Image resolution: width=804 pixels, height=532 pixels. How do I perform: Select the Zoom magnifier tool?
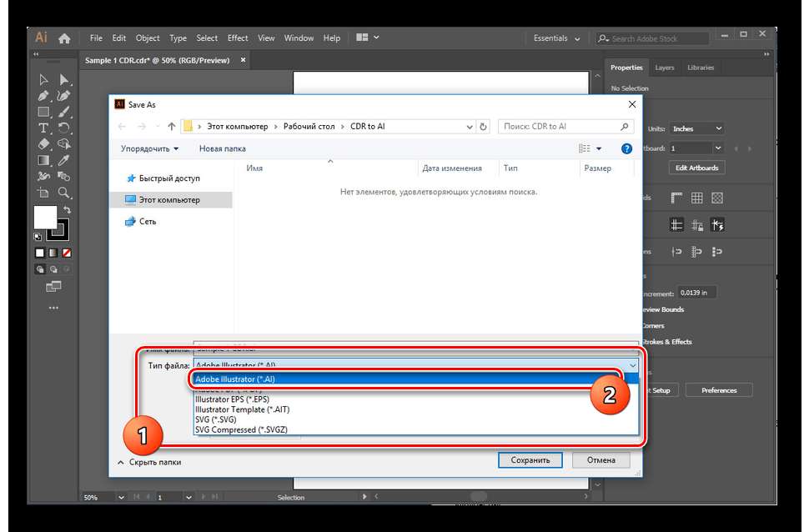63,192
